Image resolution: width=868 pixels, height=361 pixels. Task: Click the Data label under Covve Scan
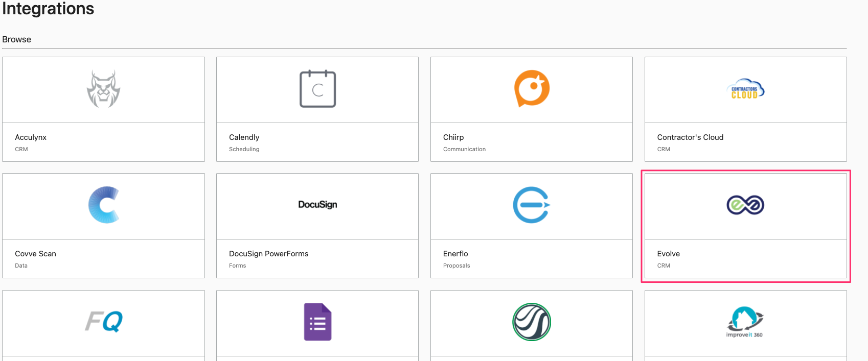click(x=21, y=266)
